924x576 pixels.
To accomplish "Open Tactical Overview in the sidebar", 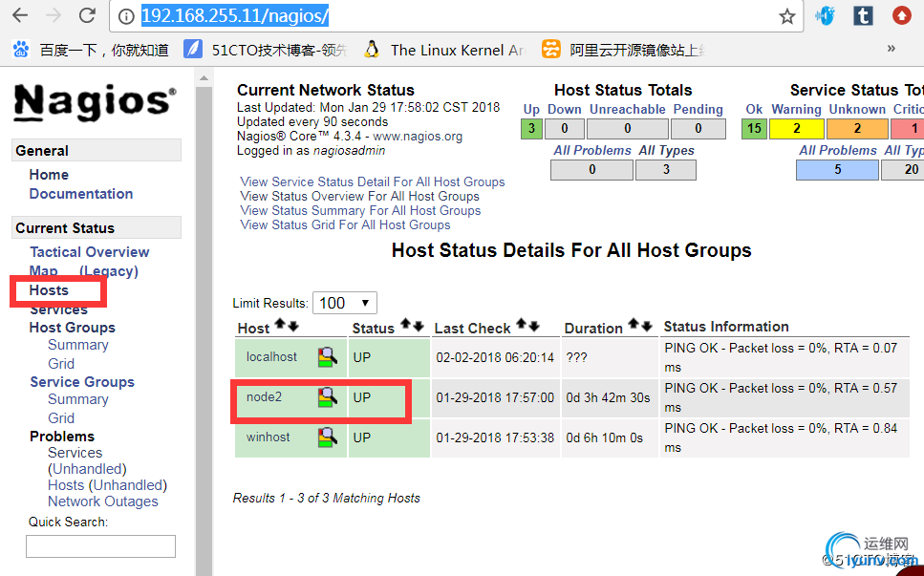I will (90, 252).
